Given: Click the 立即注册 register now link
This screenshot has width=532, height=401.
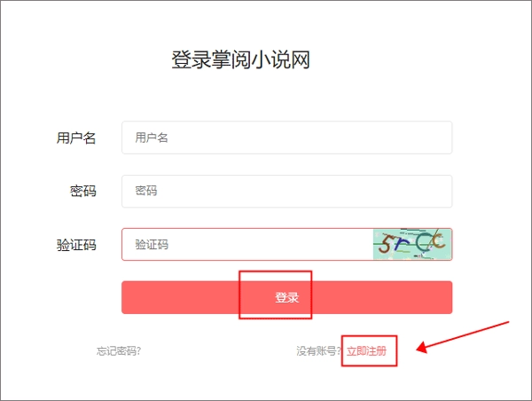Looking at the screenshot, I should 366,350.
